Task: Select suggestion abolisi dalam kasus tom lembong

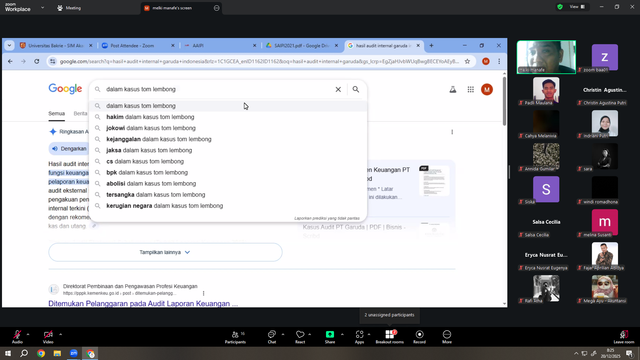Action: pyautogui.click(x=229, y=183)
